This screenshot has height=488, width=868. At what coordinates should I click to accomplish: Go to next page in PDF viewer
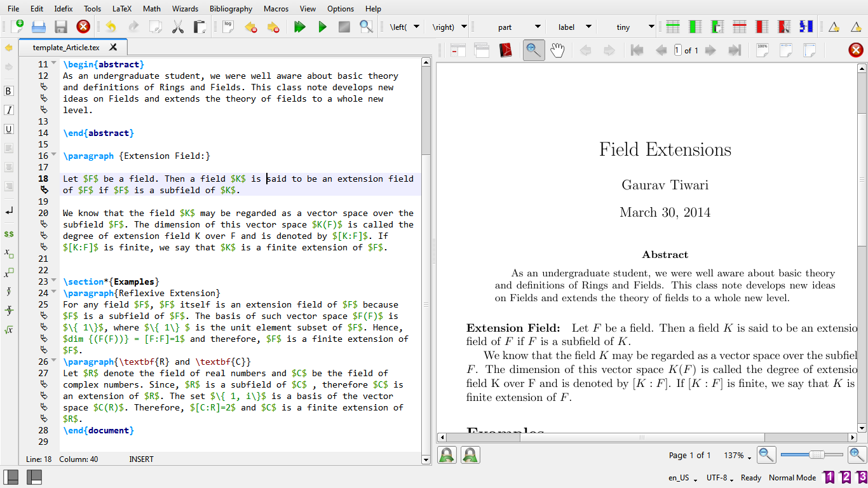point(710,50)
